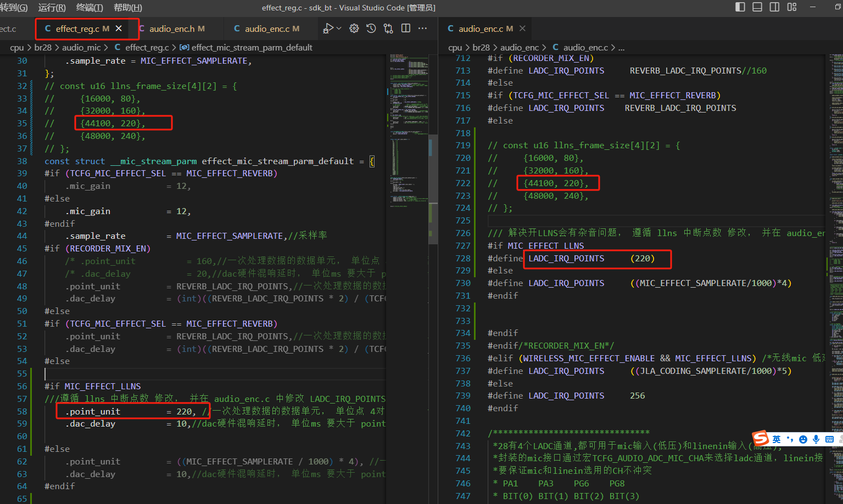
Task: Open changes compare icon in editor toolbar
Action: (388, 29)
